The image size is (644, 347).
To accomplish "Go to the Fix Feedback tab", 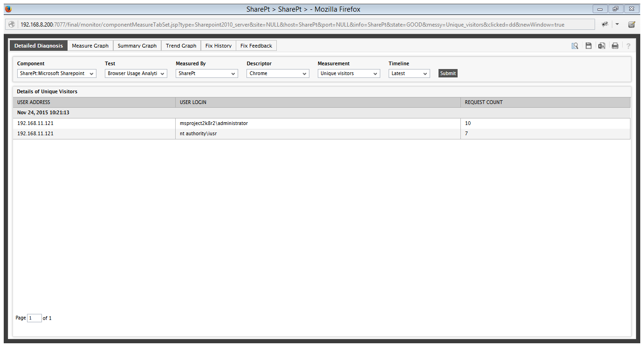I will (256, 46).
